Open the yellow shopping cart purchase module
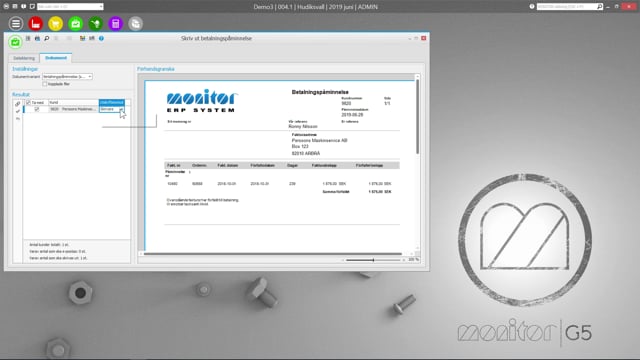The image size is (640, 360). (x=56, y=24)
